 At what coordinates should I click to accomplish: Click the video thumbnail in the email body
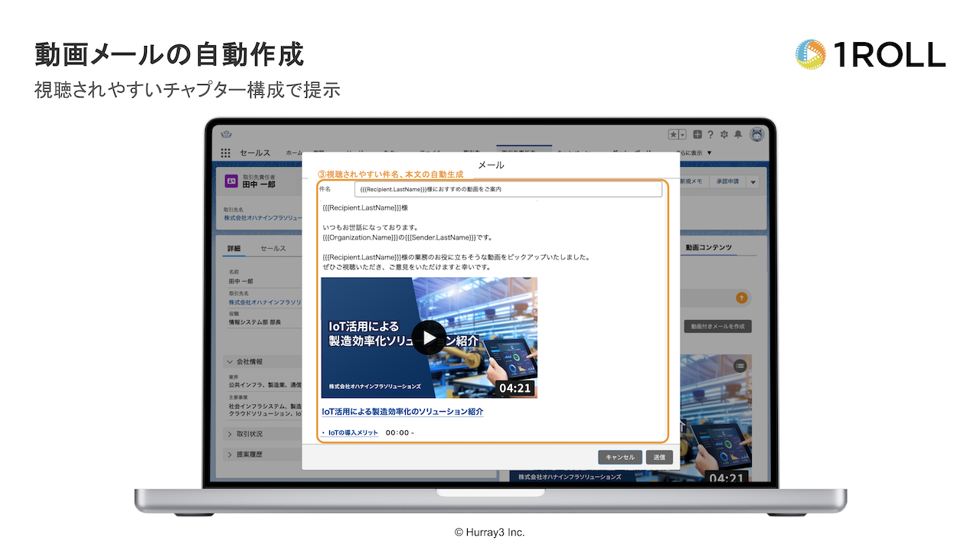coord(429,337)
